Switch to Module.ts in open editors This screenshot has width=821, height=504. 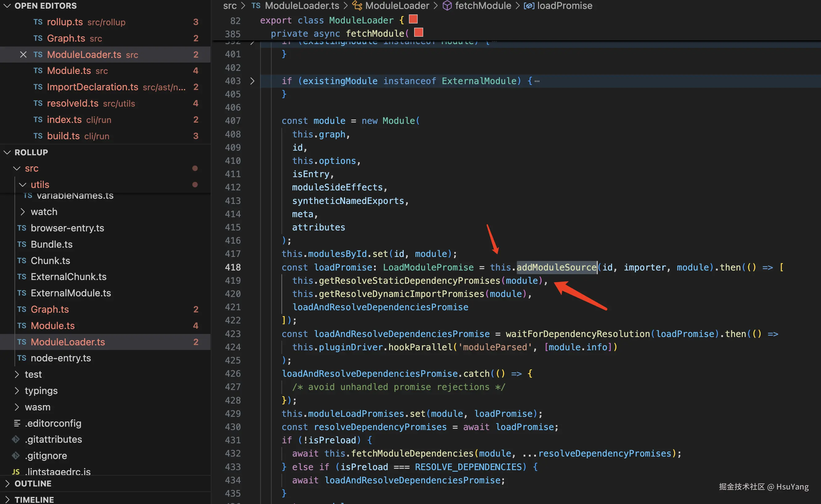[69, 71]
